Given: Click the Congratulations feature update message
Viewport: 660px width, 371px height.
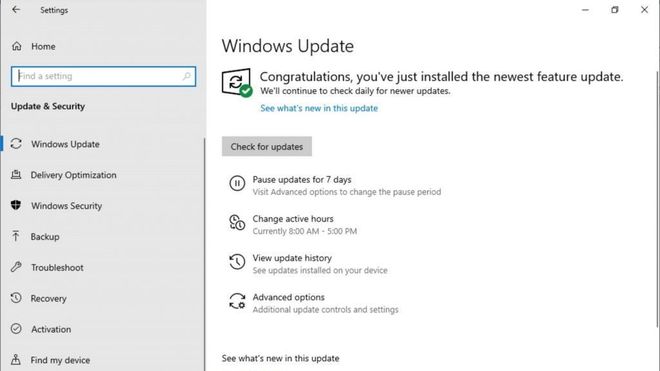Looking at the screenshot, I should pos(441,77).
